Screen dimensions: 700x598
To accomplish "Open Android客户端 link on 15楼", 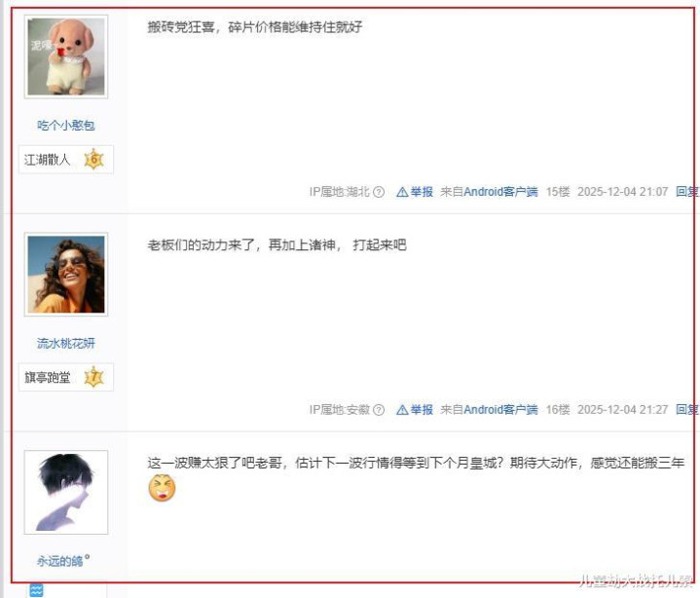I will pyautogui.click(x=500, y=192).
